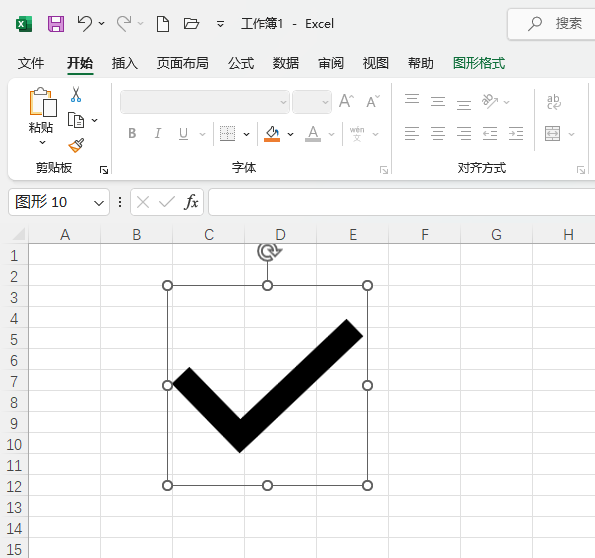Screen dimensions: 595x558
Task: Align text to vertical middle
Action: coord(438,101)
